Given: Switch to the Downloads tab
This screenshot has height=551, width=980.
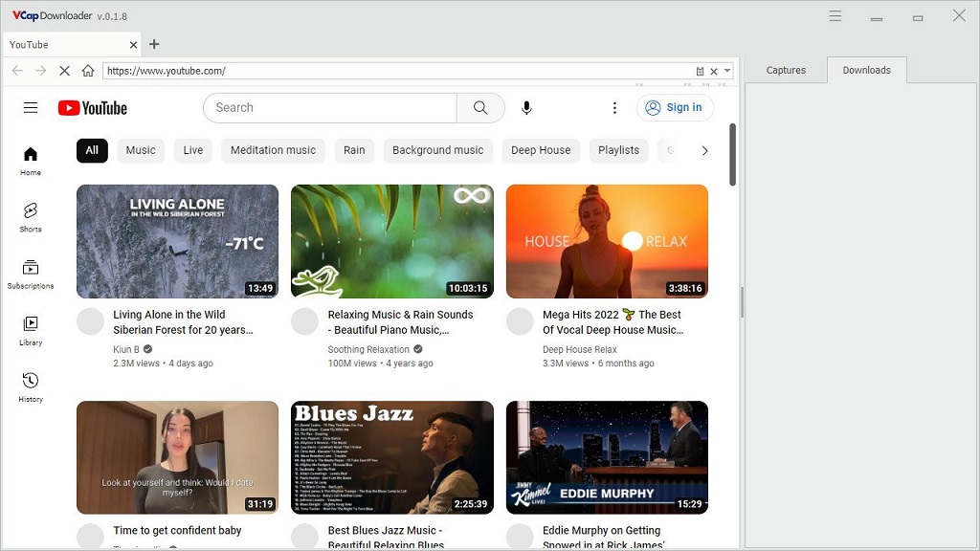Looking at the screenshot, I should click(x=866, y=70).
